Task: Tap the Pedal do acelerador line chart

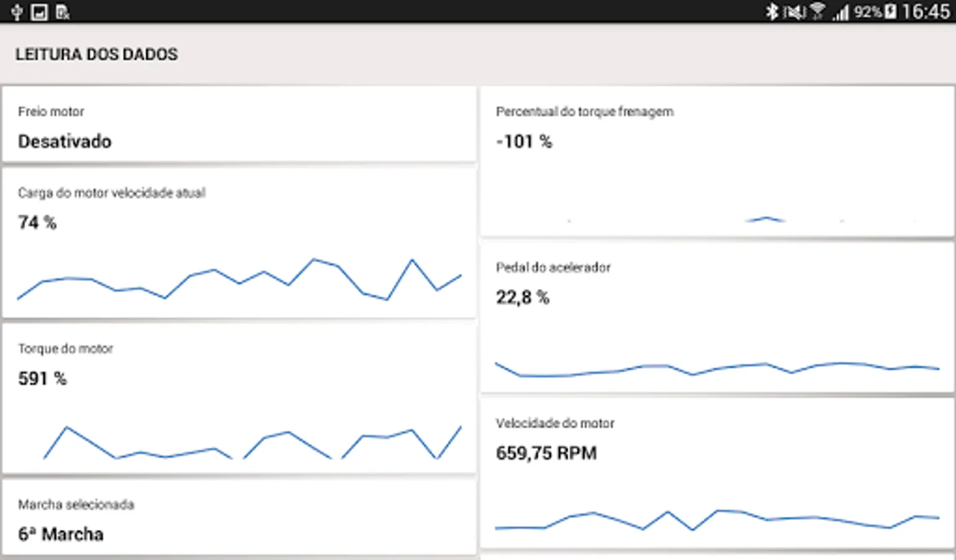Action: click(x=717, y=369)
